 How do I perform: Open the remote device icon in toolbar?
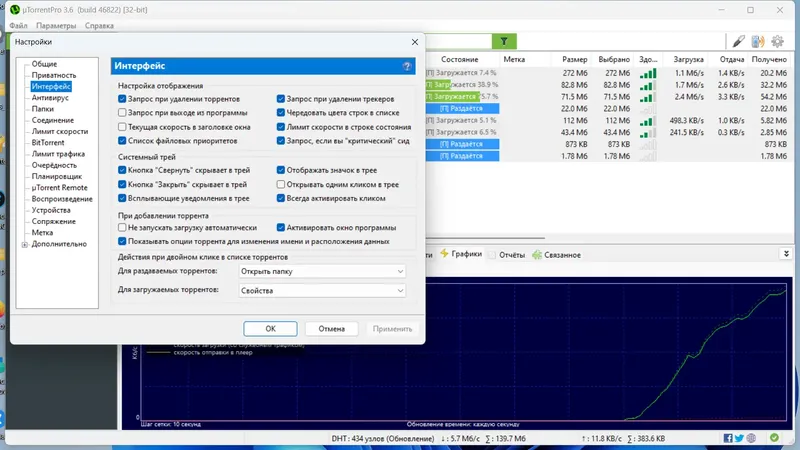point(758,41)
